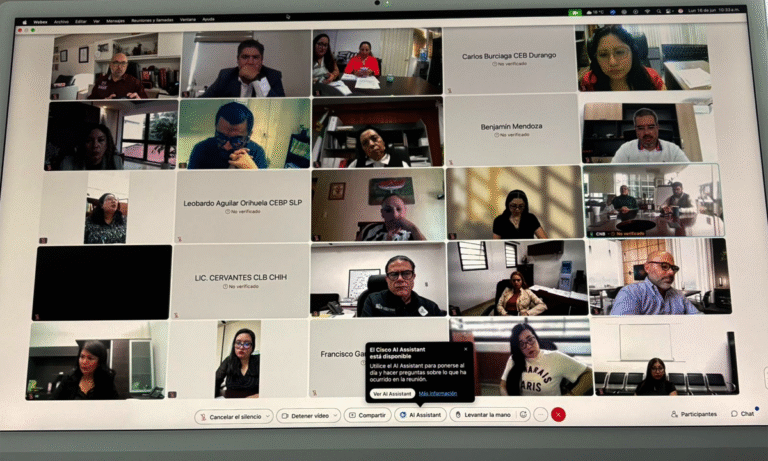Open the Ventana menu in menu bar
This screenshot has height=461, width=768.
pos(187,19)
